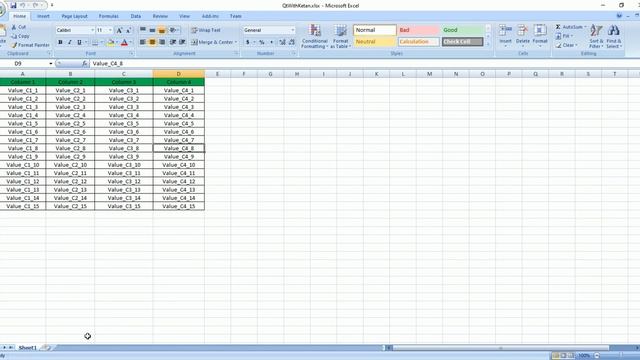Expand the cell styles gallery
The width and height of the screenshot is (640, 360).
[x=488, y=44]
